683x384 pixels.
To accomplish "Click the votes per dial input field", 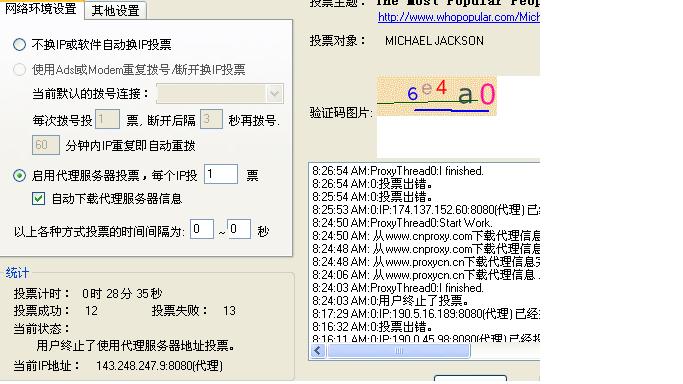I will pyautogui.click(x=107, y=119).
